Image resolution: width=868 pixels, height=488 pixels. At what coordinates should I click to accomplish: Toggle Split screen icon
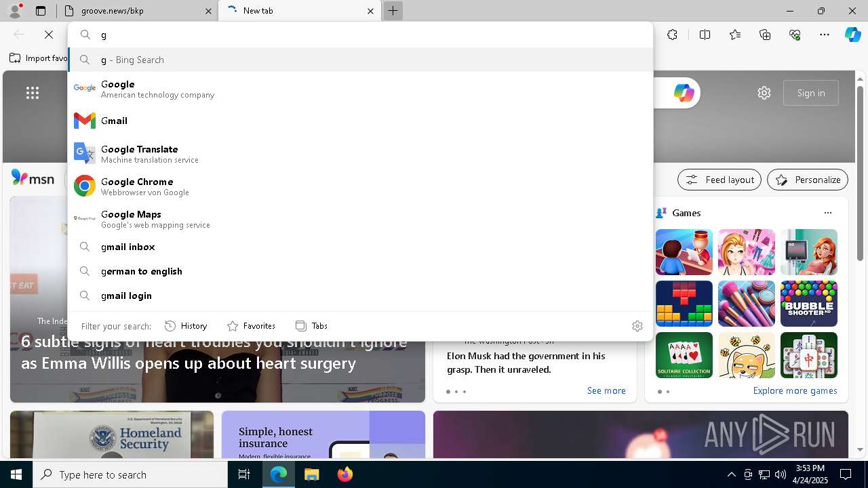705,35
